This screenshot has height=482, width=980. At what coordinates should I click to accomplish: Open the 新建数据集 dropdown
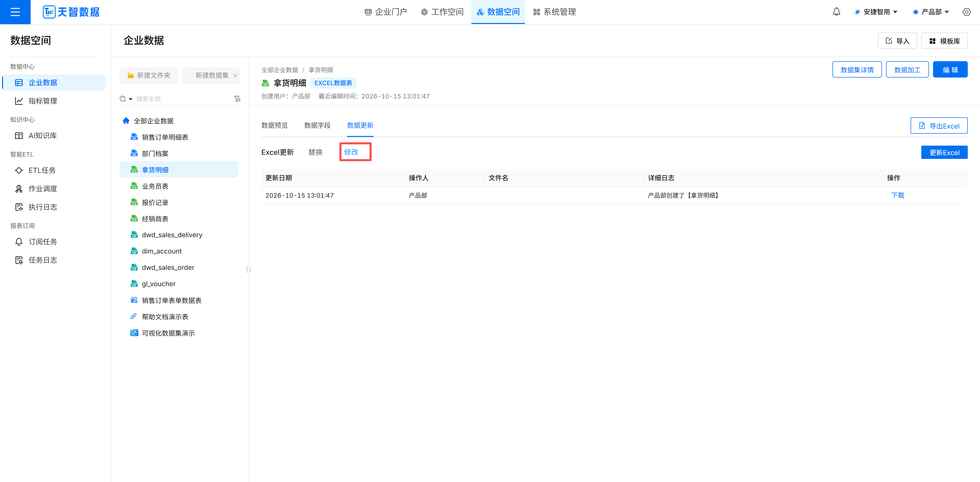point(211,75)
